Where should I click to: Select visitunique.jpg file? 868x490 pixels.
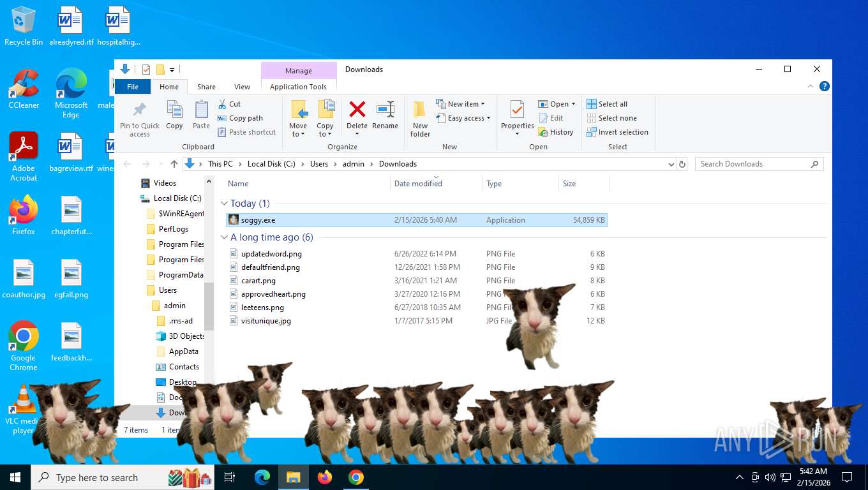pyautogui.click(x=417, y=321)
